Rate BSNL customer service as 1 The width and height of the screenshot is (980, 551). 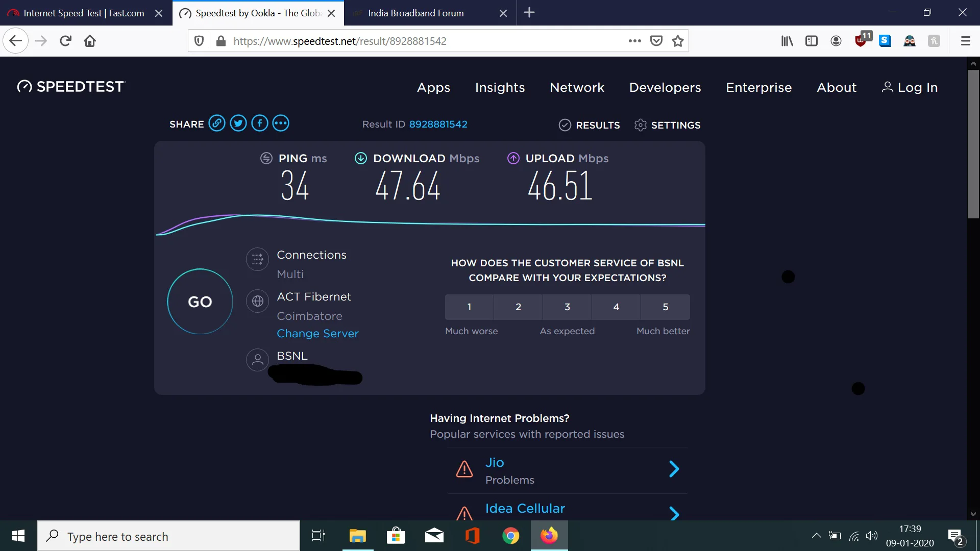pyautogui.click(x=469, y=307)
